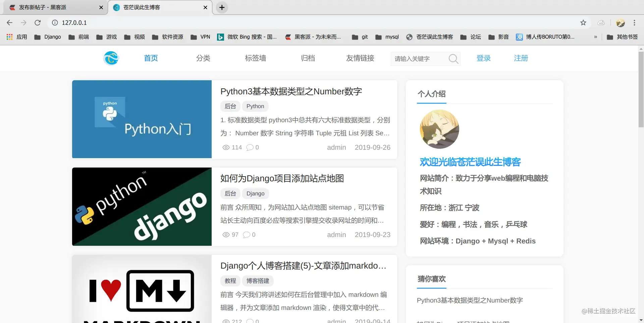Open the 软件资源 bookmarks folder

point(168,37)
